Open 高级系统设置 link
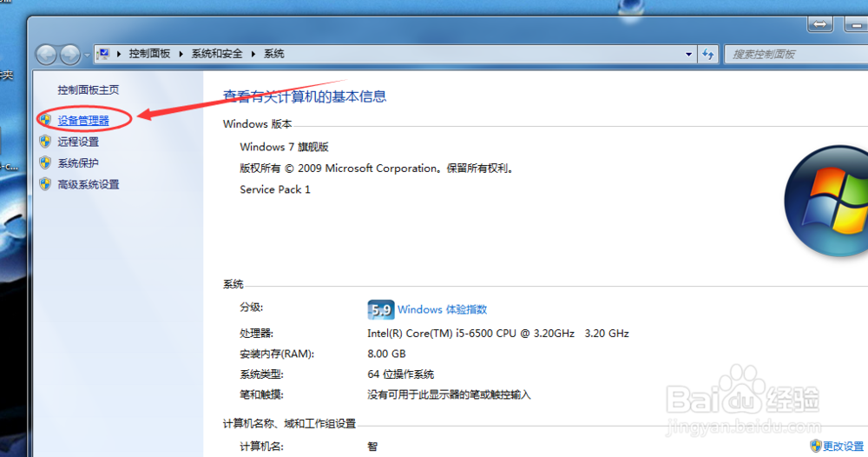868x457 pixels. (89, 184)
